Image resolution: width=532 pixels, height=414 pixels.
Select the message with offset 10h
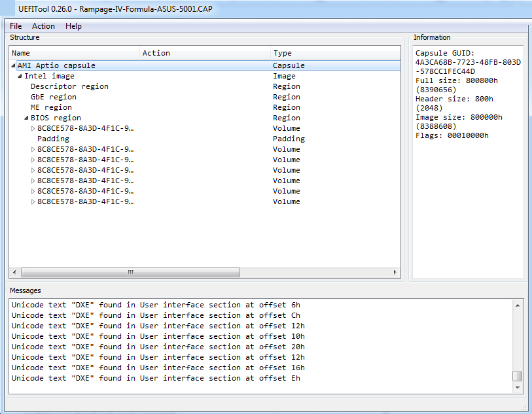(x=158, y=336)
